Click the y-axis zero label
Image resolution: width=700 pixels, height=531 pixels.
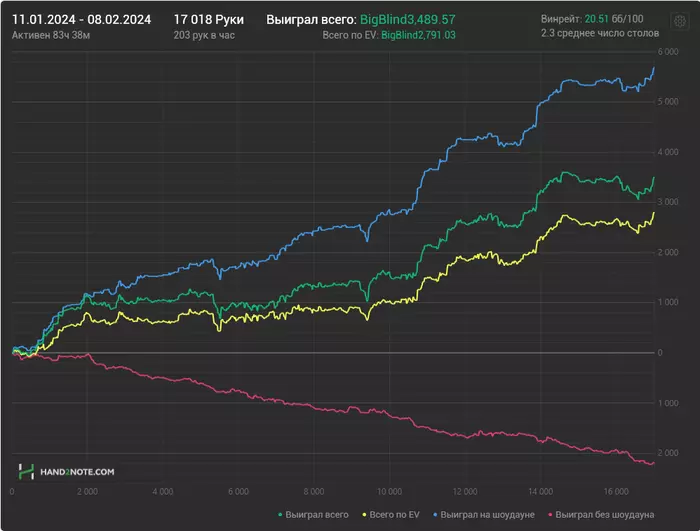pos(660,353)
